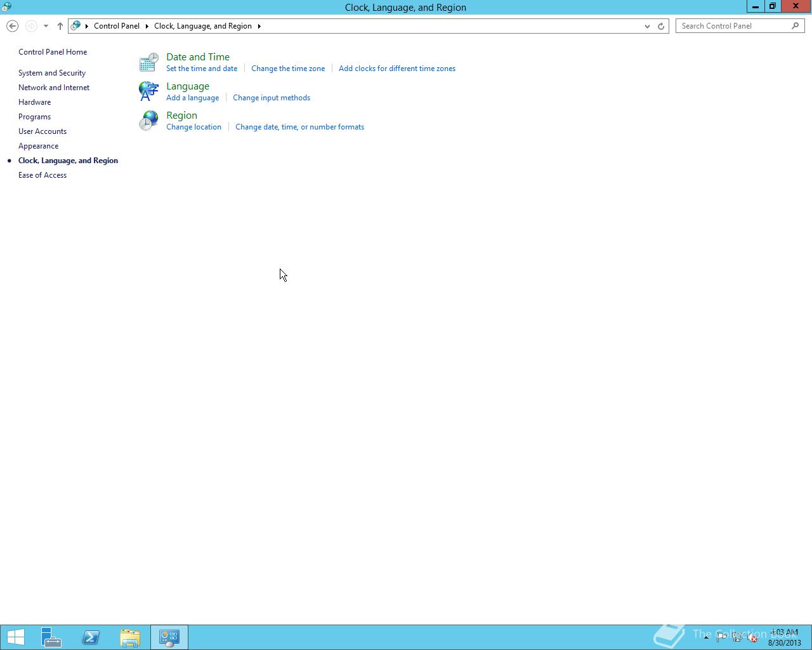Select the Control Panel taskbar button
This screenshot has width=812, height=650.
[169, 637]
